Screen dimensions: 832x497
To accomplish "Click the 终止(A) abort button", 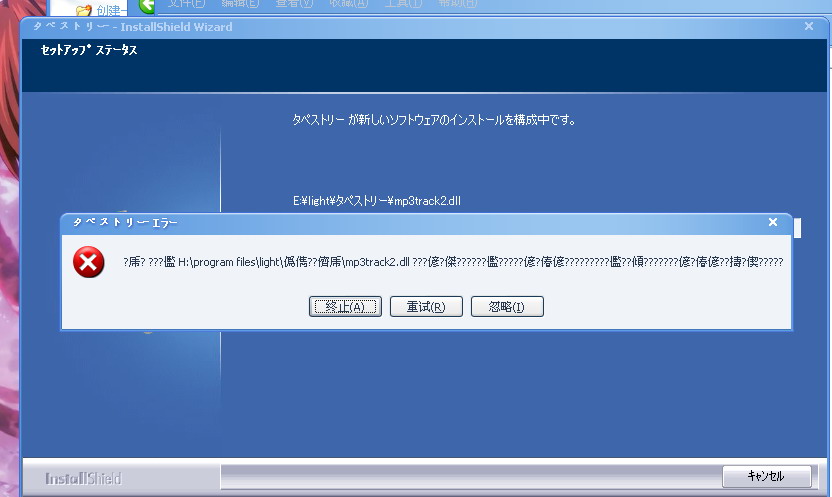I will pyautogui.click(x=345, y=307).
